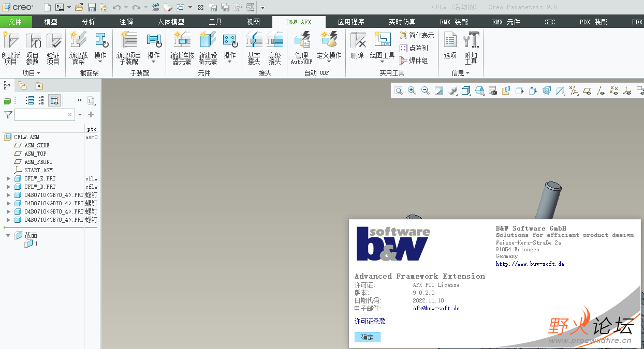Toggle the green model display cube in tree toolbar
644x349 pixels.
pyautogui.click(x=7, y=100)
